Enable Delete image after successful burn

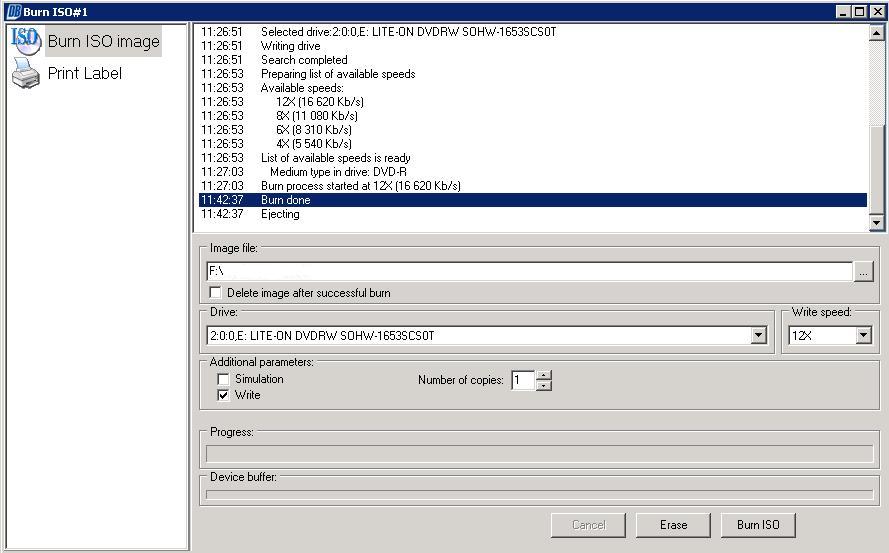click(x=215, y=293)
